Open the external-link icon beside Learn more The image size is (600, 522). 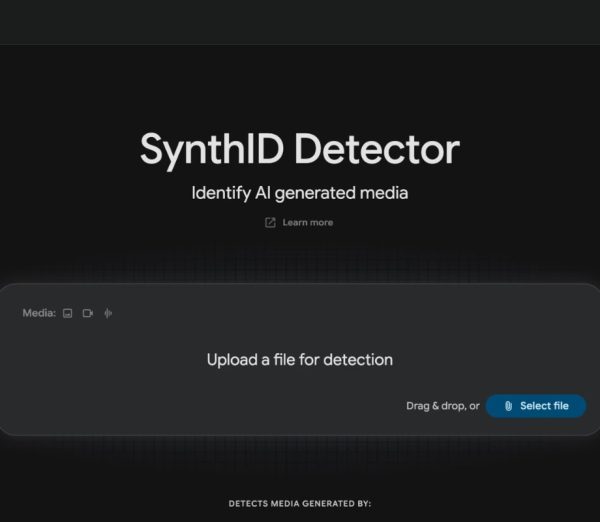pyautogui.click(x=270, y=222)
